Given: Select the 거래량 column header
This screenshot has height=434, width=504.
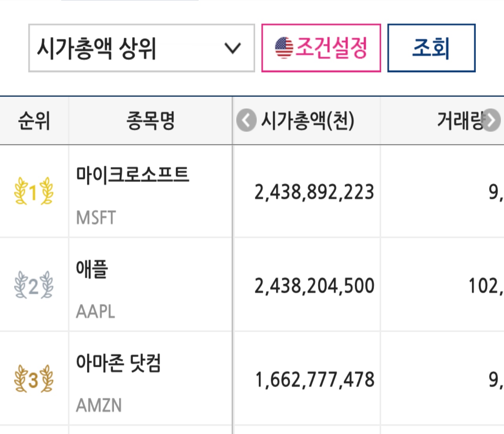Looking at the screenshot, I should 460,121.
